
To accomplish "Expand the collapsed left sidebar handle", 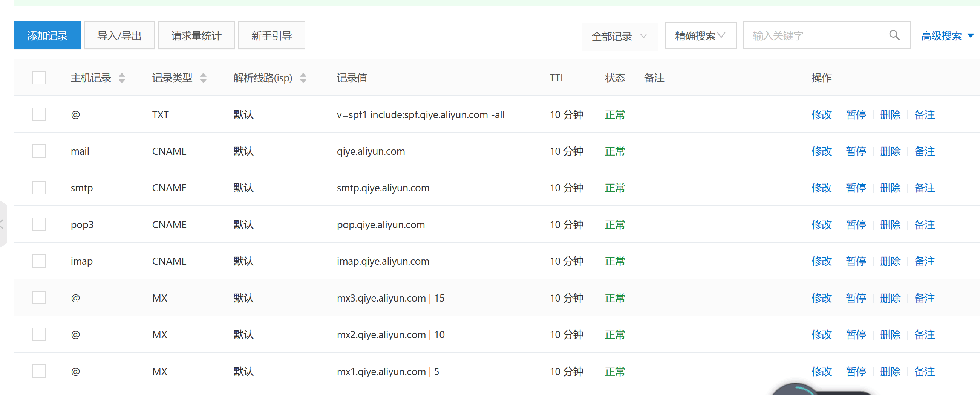I will pyautogui.click(x=3, y=224).
